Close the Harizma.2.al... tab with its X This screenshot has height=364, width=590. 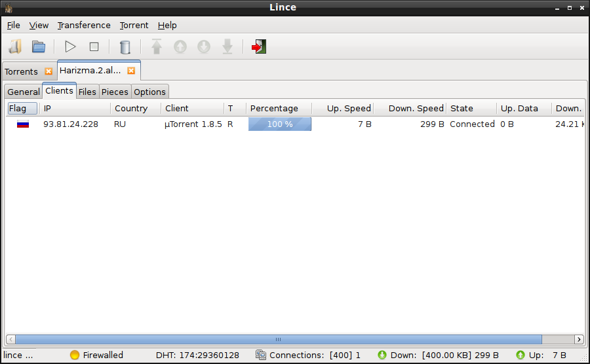[x=131, y=71]
